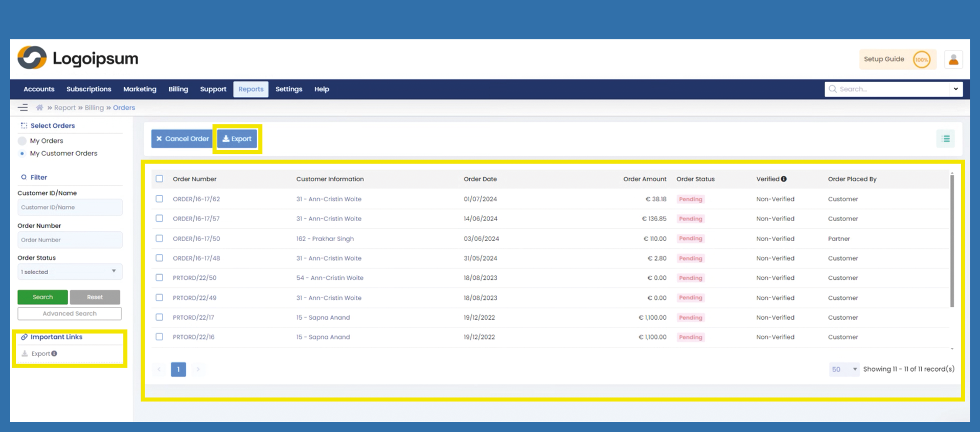Image resolution: width=980 pixels, height=432 pixels.
Task: Open the Order Status dropdown
Action: coord(70,272)
